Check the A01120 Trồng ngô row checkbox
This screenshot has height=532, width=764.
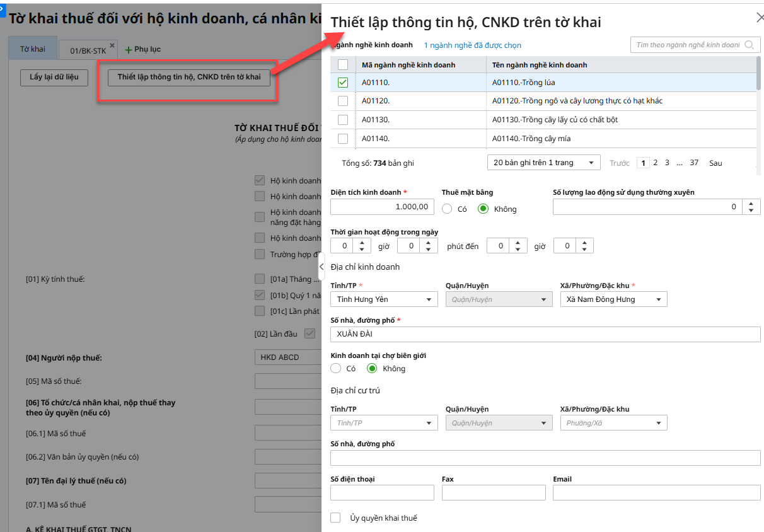(343, 101)
